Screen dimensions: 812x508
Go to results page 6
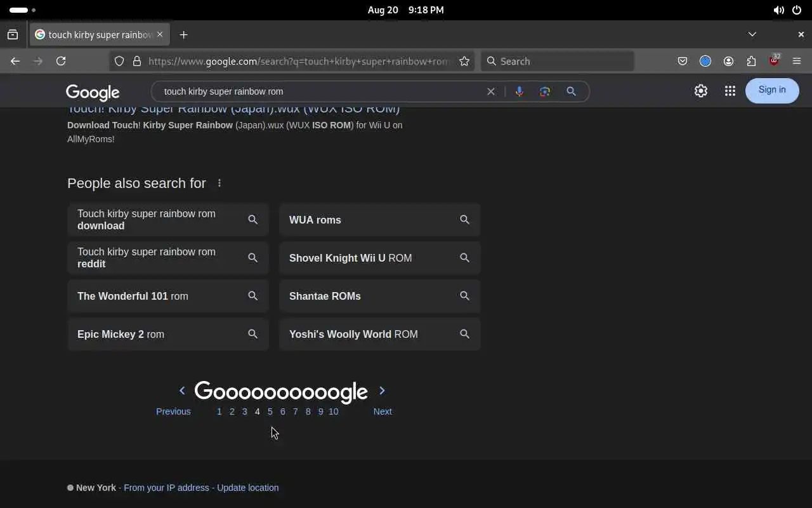[x=283, y=411]
